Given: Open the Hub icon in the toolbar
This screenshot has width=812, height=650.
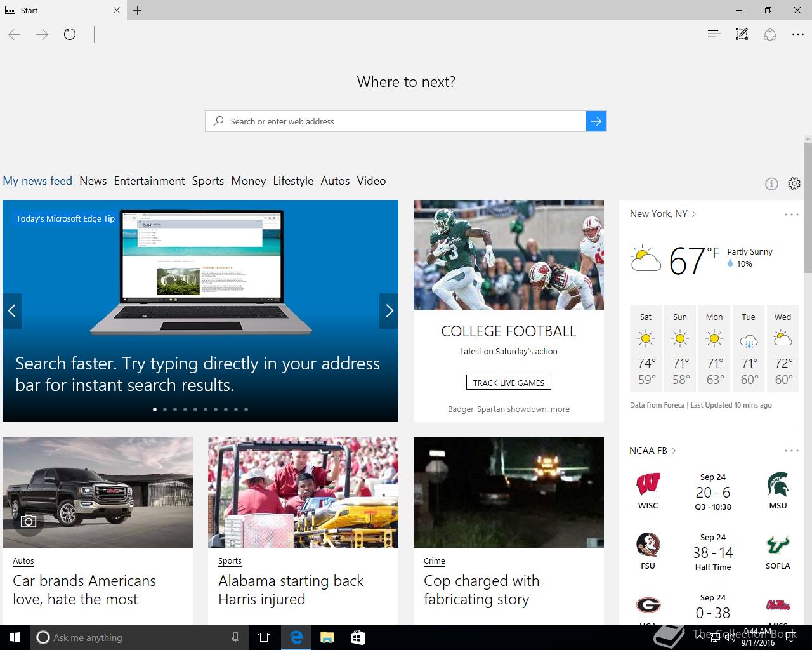Looking at the screenshot, I should [x=714, y=34].
